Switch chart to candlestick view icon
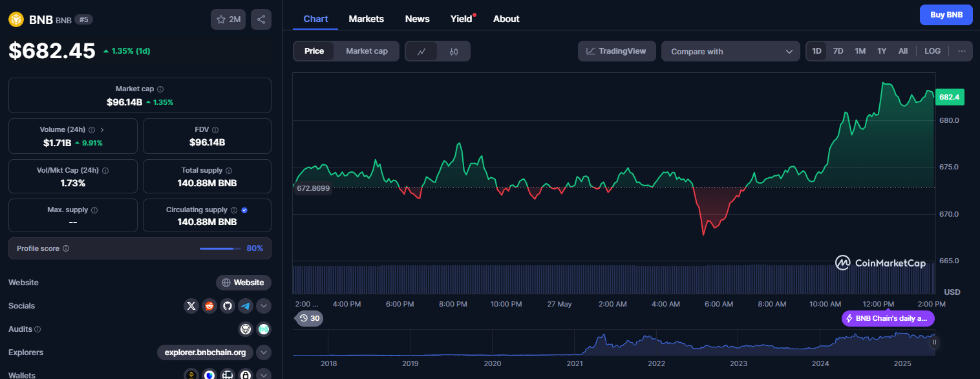Viewport: 980px width, 379px height. 454,51
